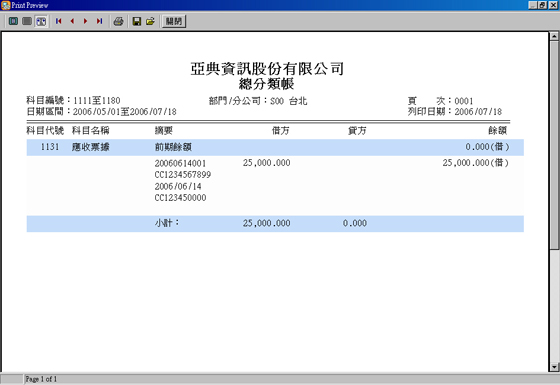The height and width of the screenshot is (385, 560).
Task: Click column header 餘額
Action: coord(498,130)
